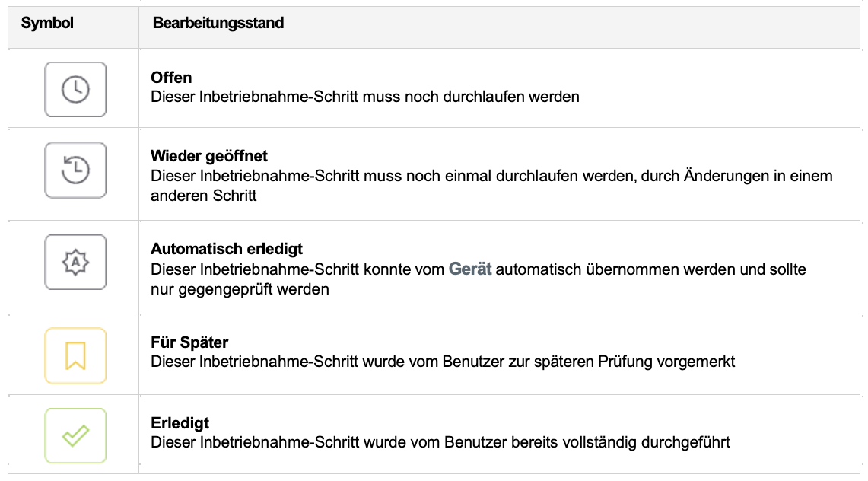
Task: Click the Automatisch erledigt heading
Action: point(227,249)
